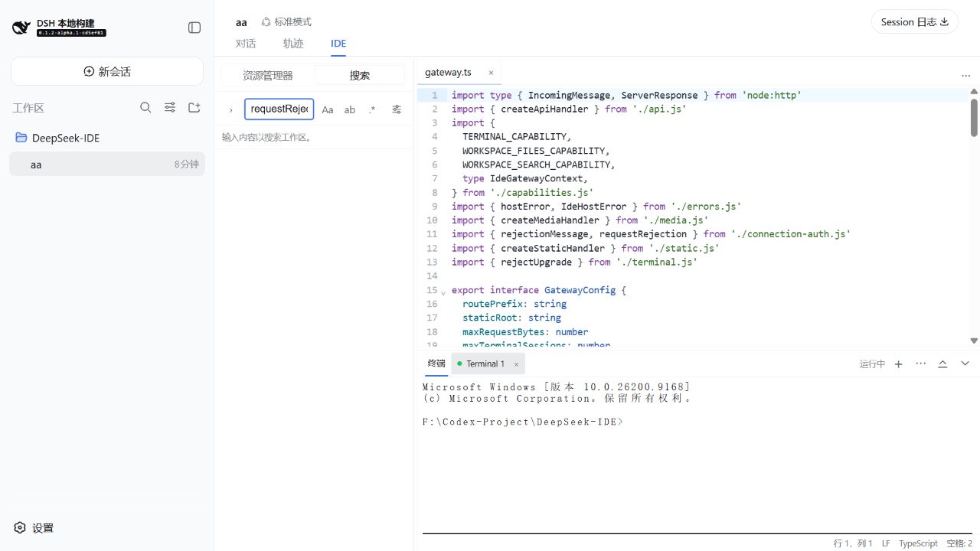980x551 pixels.
Task: Click the terminal prompt F:\Codex-Project\DeepSeek-IDE>
Action: click(523, 422)
